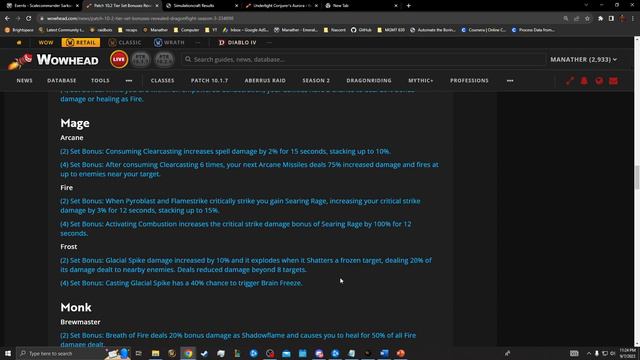Select the RETAIL version tab
640x360 pixels.
tap(81, 42)
